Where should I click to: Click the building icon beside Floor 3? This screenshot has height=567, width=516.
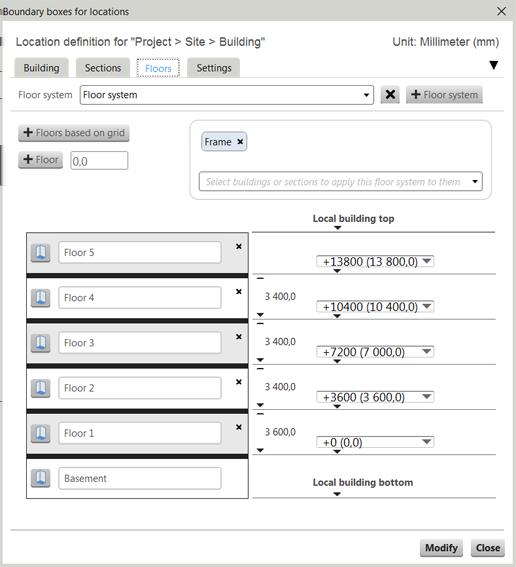40,343
